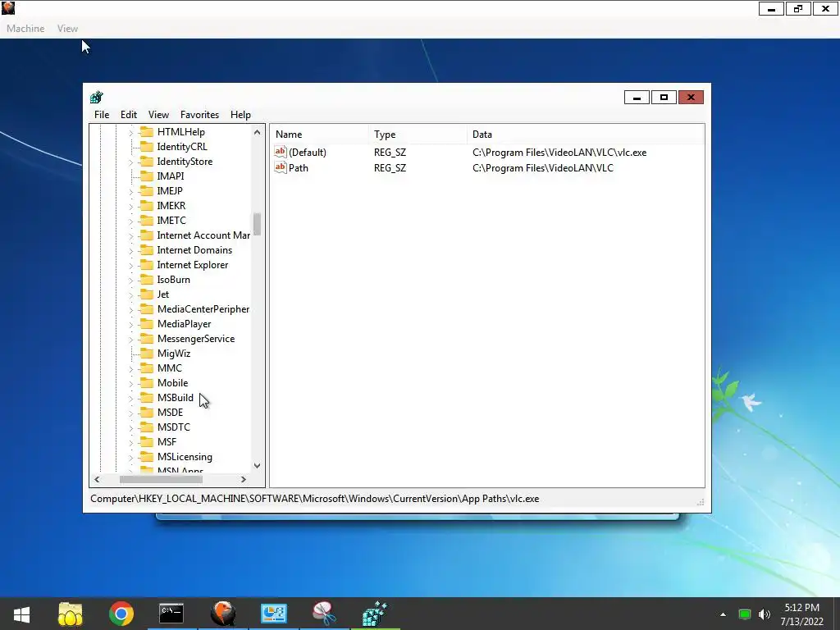Click the IMAPI folder icon
This screenshot has width=840, height=630.
tap(147, 176)
